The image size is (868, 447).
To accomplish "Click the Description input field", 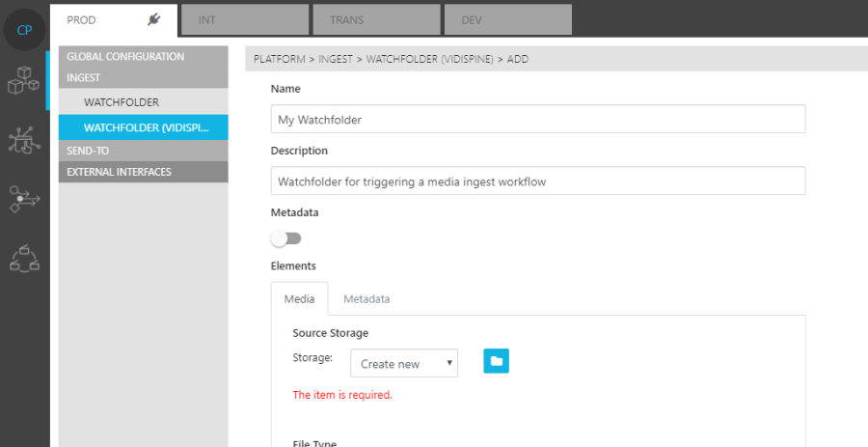I will [537, 182].
